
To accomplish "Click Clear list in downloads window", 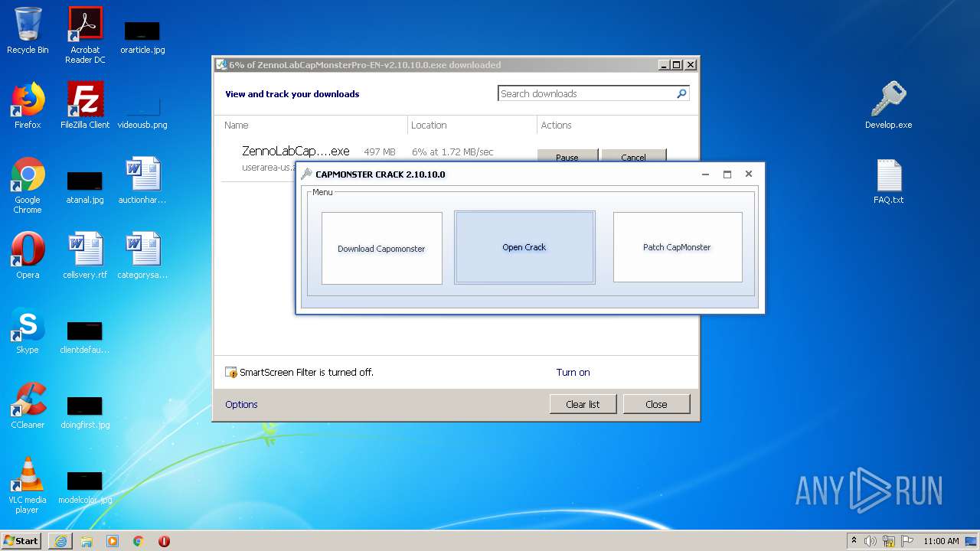I will [x=583, y=404].
